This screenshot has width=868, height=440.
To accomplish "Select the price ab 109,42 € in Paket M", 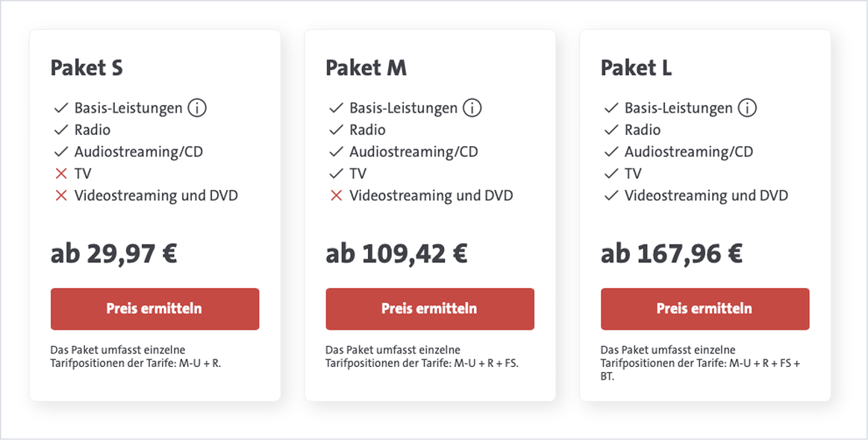I will click(x=396, y=254).
